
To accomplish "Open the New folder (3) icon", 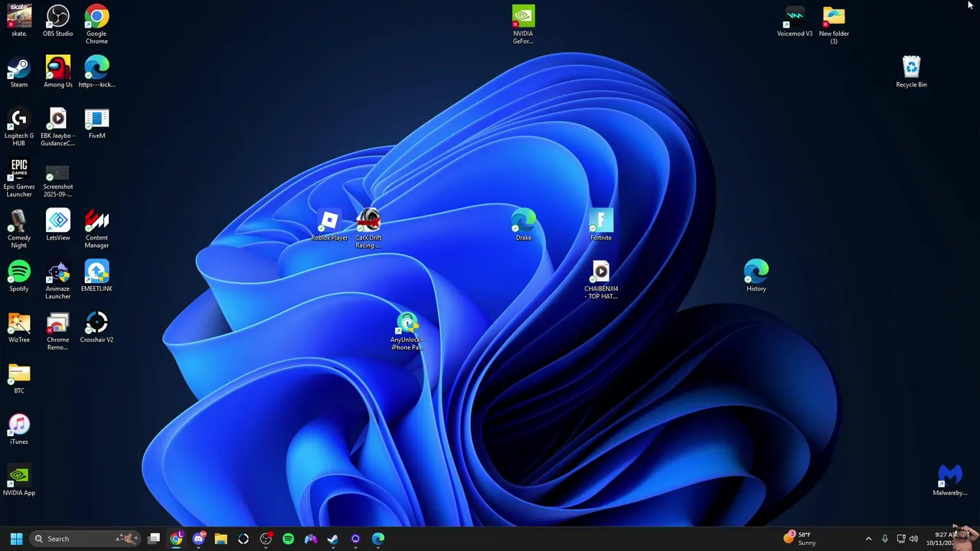I will pyautogui.click(x=834, y=24).
